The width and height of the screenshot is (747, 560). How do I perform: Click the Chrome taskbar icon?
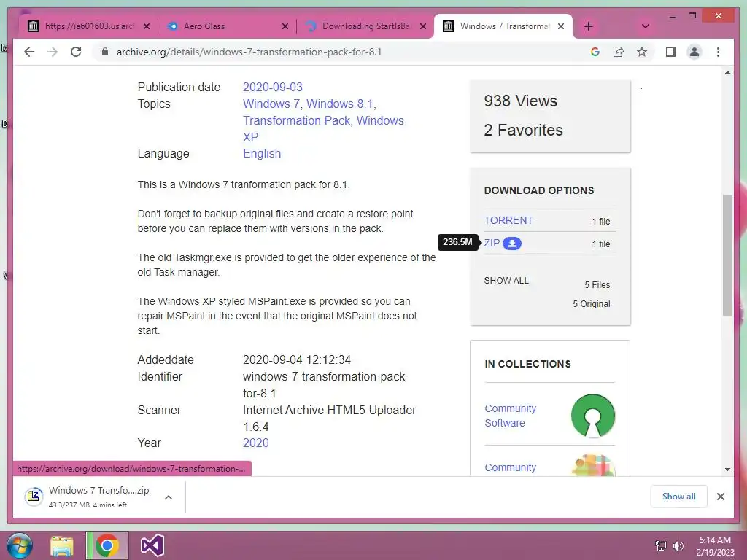coord(107,545)
